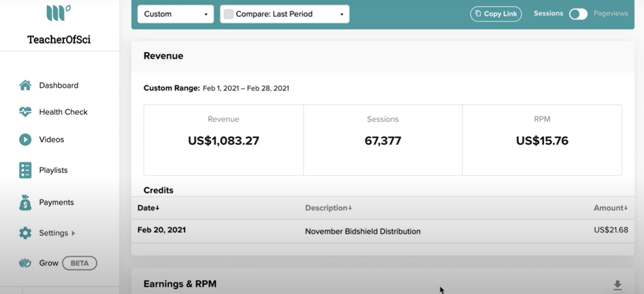Viewport: 644px width, 294px height.
Task: Sort credits by Date column
Action: coord(149,208)
